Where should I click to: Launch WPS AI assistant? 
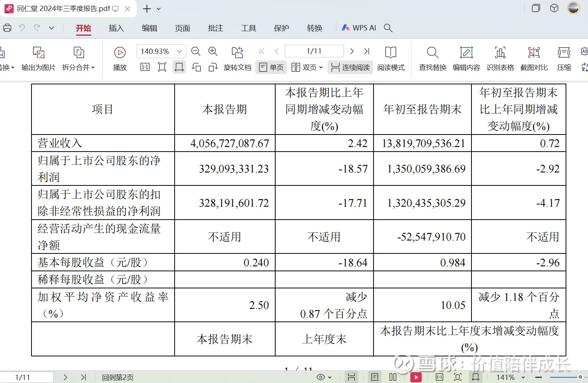click(359, 28)
